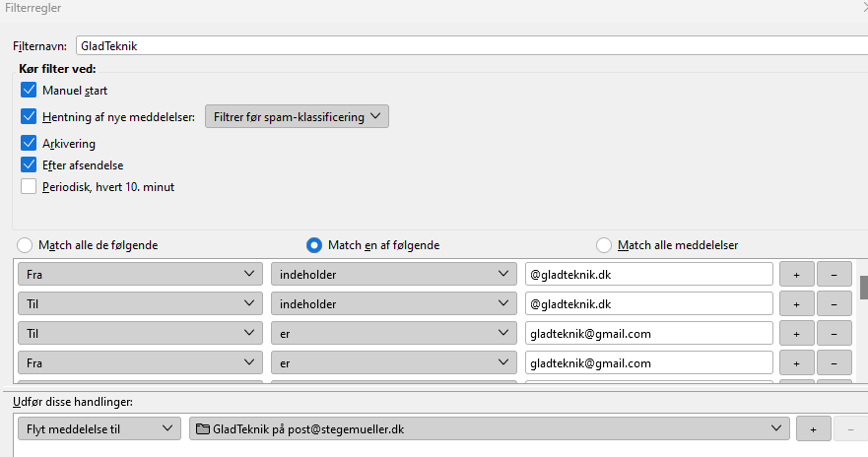868x457 pixels.
Task: Click the Filternavn input field
Action: point(472,45)
